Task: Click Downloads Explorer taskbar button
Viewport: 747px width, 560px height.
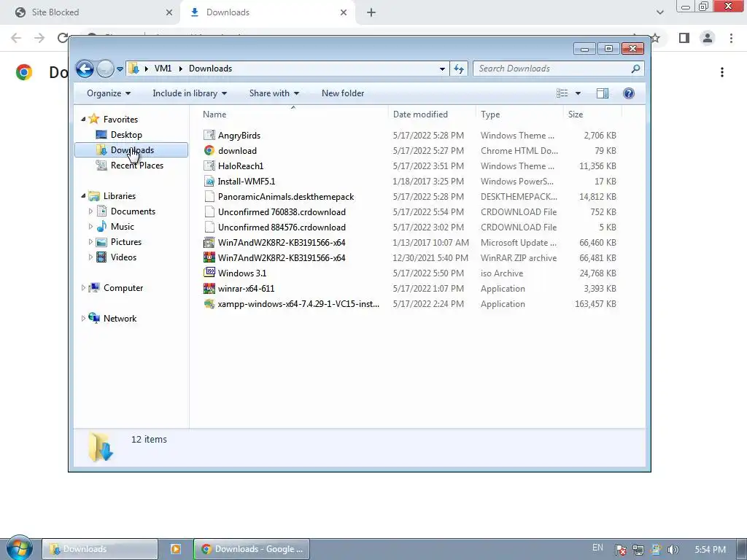Action: [x=100, y=549]
